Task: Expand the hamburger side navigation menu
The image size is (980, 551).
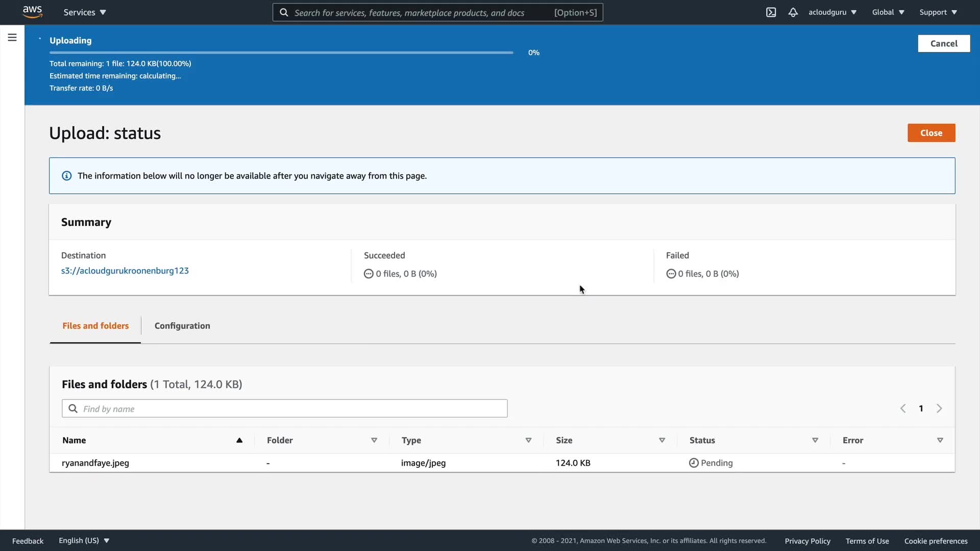Action: pyautogui.click(x=12, y=37)
